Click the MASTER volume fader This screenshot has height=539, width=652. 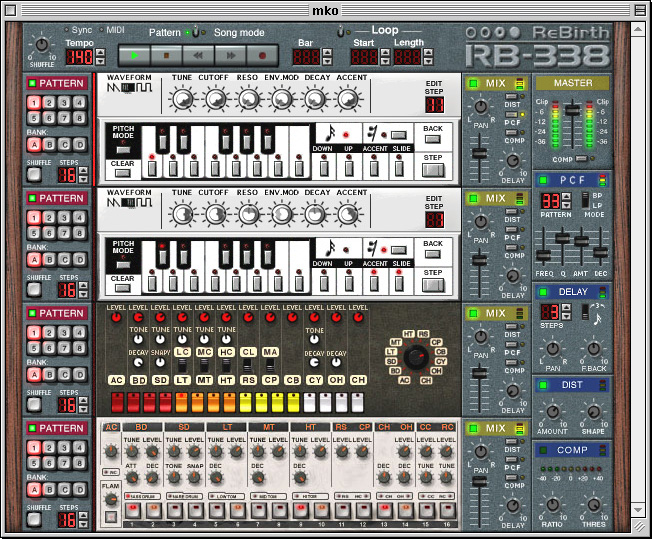[x=572, y=110]
